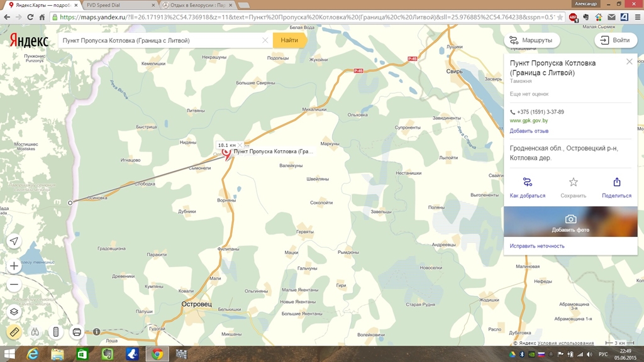Image resolution: width=644 pixels, height=362 pixels.
Task: Open Маршруты routes panel
Action: 531,40
